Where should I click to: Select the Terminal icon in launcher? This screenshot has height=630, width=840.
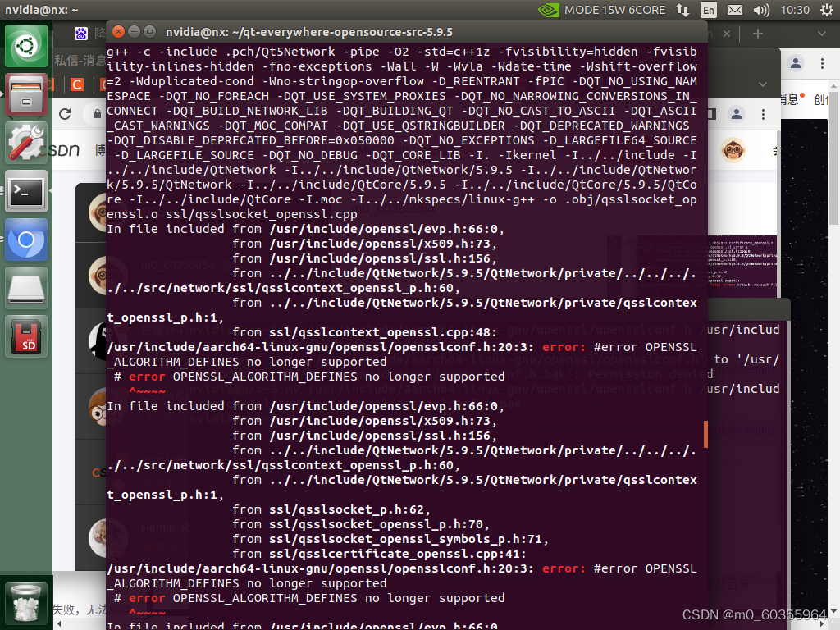26,191
